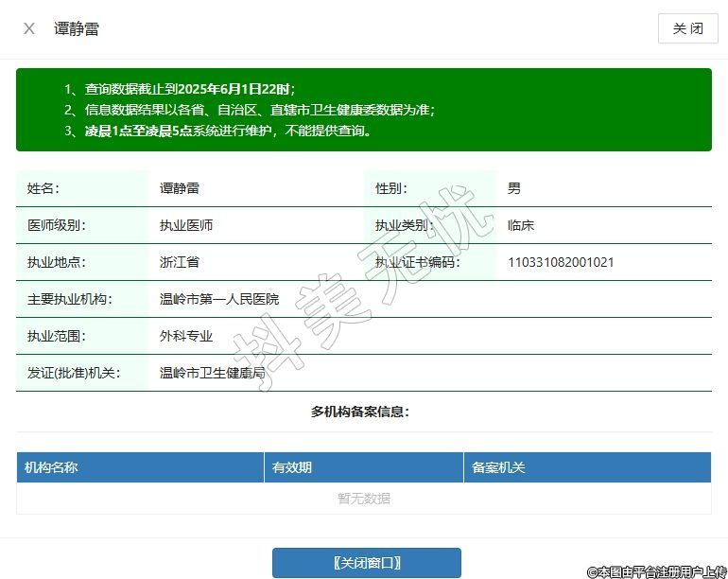Click the hospital name 温岭市第一人民医院
Viewport: 728px width, 579px height.
(x=219, y=299)
